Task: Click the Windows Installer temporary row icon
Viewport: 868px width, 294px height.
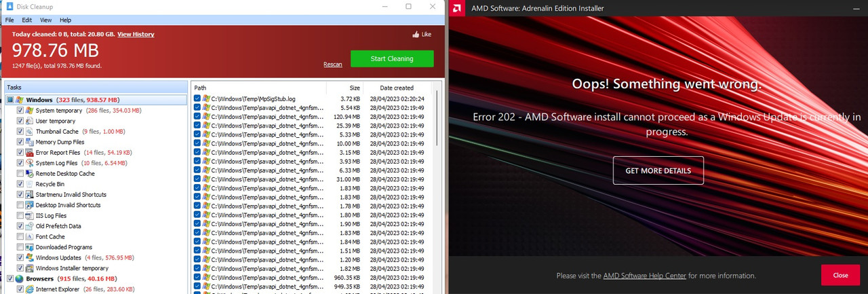Action: click(30, 268)
